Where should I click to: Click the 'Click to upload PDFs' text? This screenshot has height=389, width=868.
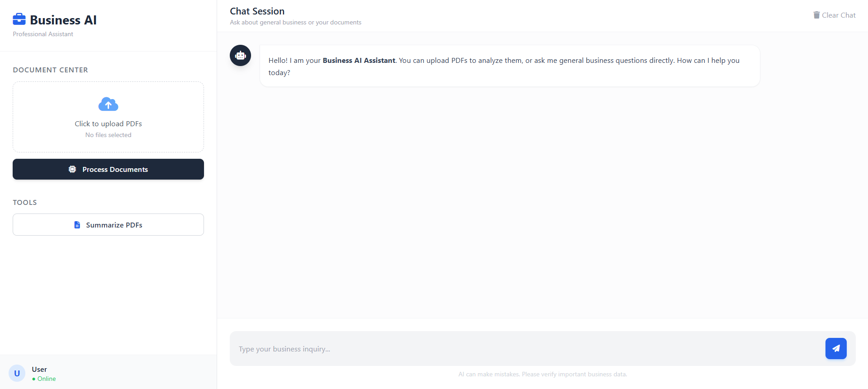[x=108, y=124]
